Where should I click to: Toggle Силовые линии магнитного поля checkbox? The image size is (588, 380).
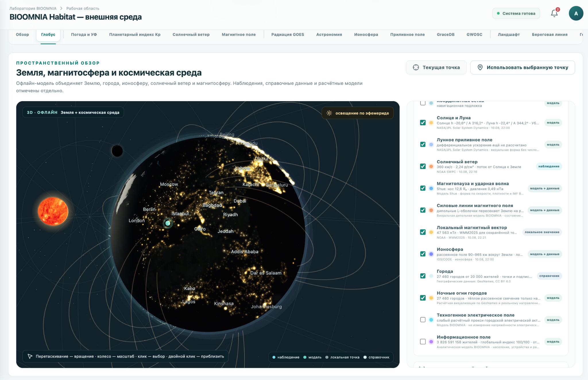click(x=423, y=210)
